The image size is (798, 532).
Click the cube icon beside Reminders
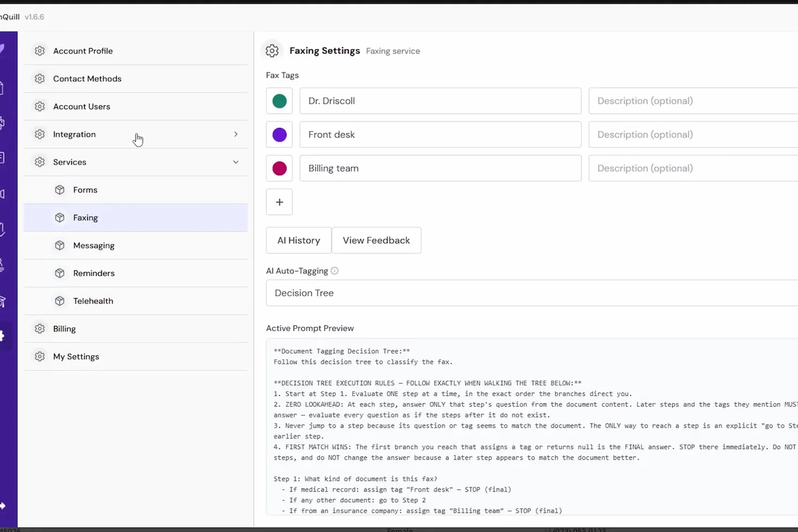pos(60,273)
